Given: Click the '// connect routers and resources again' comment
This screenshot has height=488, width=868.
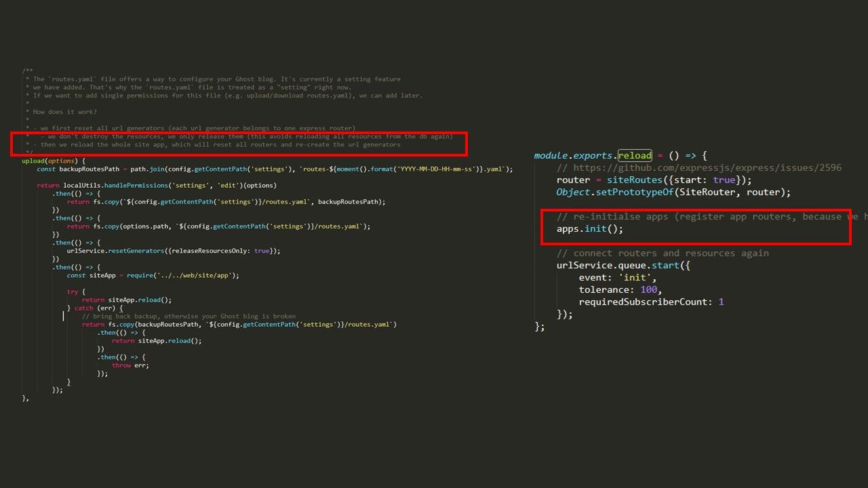Looking at the screenshot, I should point(663,253).
